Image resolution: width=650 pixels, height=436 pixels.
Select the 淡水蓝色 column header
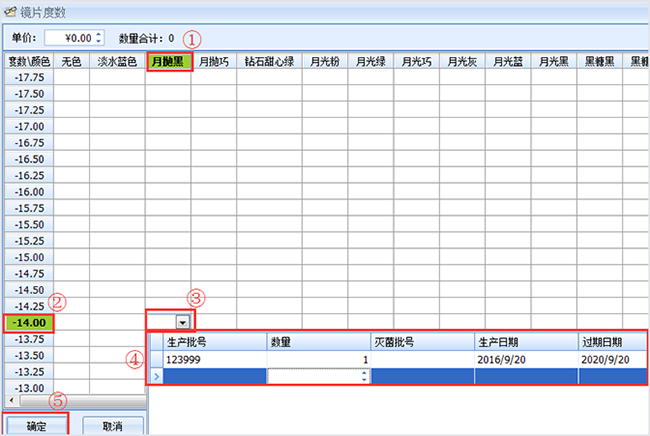pos(117,62)
